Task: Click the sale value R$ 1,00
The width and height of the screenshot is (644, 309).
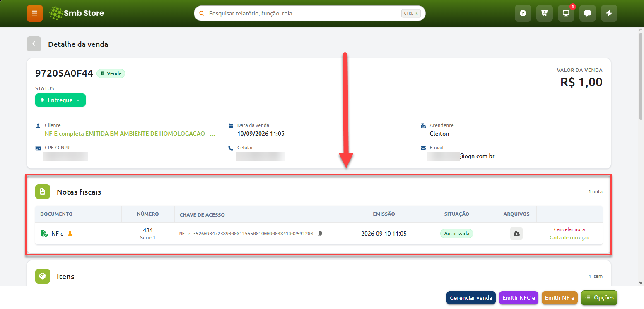Action: click(x=581, y=82)
